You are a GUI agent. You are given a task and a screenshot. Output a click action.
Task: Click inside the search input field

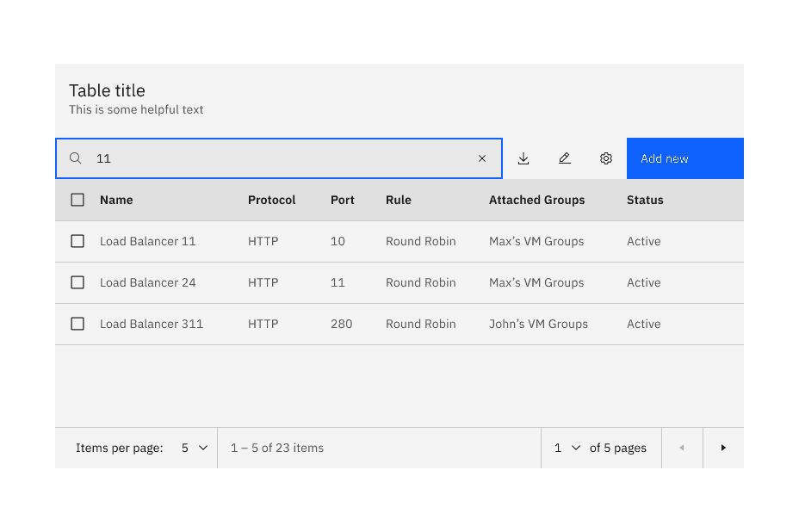pyautogui.click(x=258, y=158)
